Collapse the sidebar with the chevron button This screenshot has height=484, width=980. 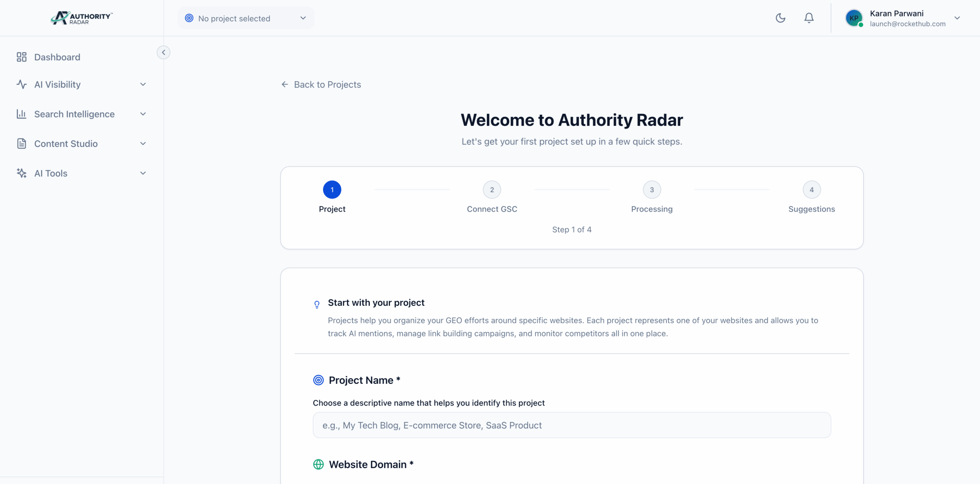[163, 52]
